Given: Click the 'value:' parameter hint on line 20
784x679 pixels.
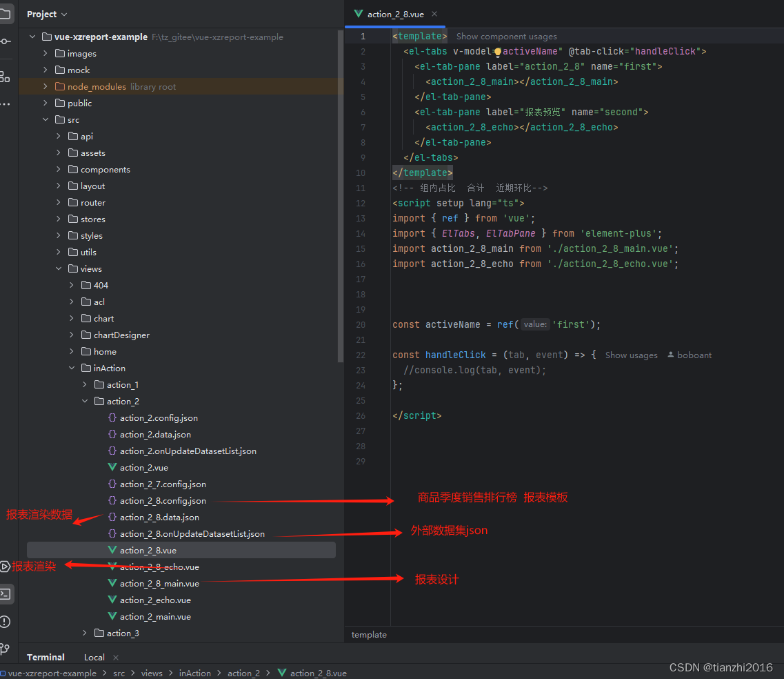Looking at the screenshot, I should tap(535, 325).
